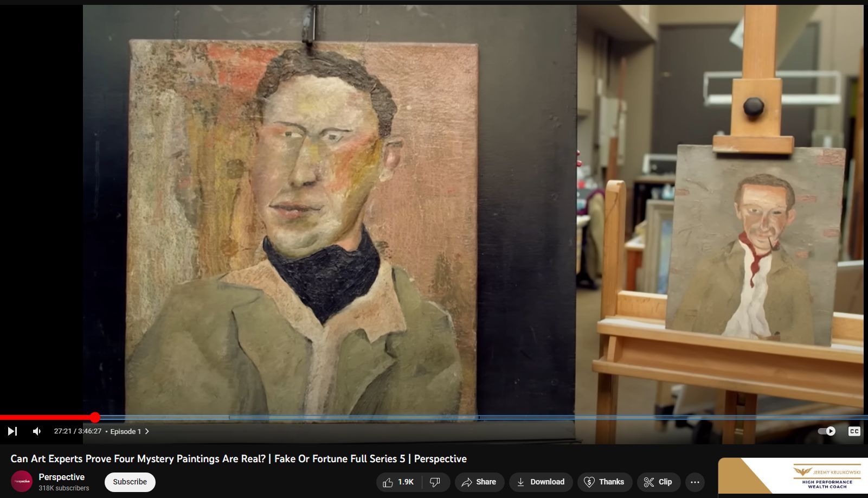Viewport: 868px width, 498px height.
Task: Disable Autoplay
Action: (x=826, y=431)
